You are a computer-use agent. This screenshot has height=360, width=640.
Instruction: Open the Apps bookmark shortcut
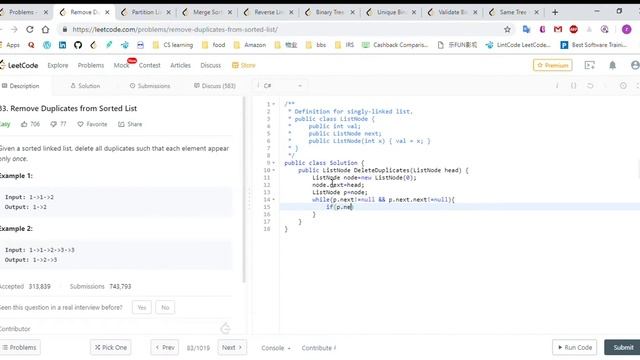[10, 45]
